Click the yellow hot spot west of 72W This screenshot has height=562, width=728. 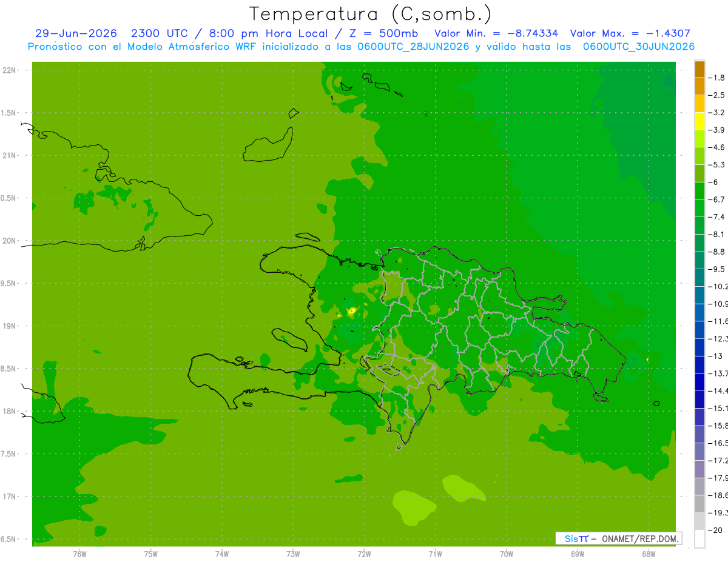352,310
